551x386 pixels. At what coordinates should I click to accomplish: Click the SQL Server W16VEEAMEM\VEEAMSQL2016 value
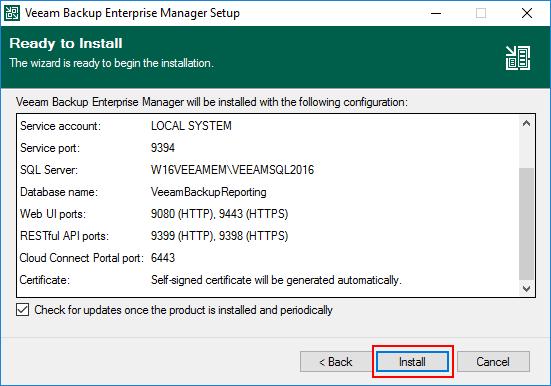click(x=232, y=170)
